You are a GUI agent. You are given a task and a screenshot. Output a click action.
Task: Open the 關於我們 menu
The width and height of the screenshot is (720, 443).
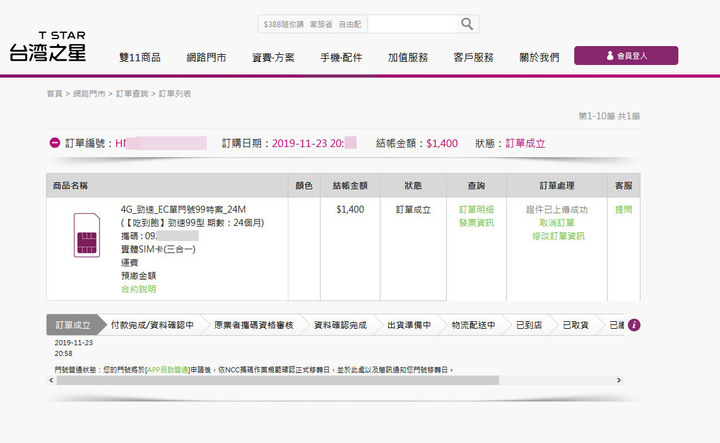click(x=540, y=57)
